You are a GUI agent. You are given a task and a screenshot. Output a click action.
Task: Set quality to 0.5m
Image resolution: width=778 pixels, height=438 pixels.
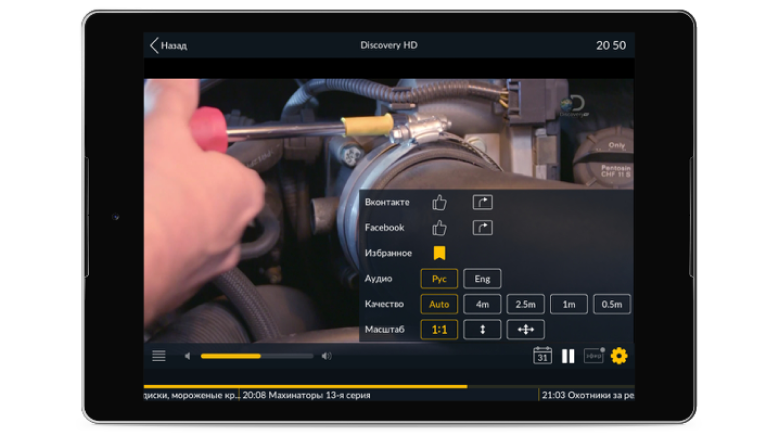tap(612, 304)
